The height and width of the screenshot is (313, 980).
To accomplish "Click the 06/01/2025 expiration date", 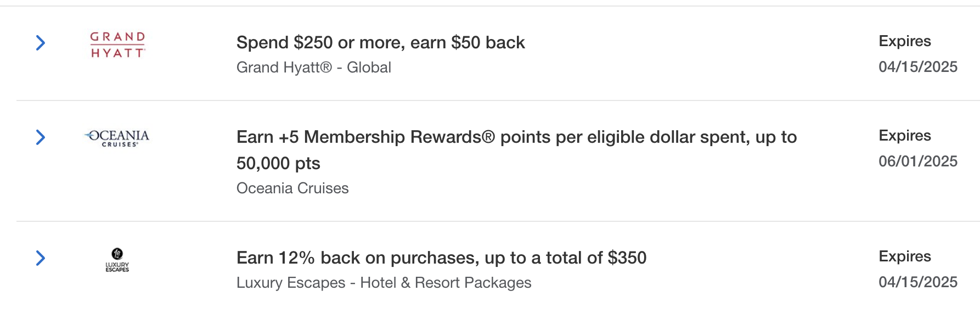I will tap(917, 161).
